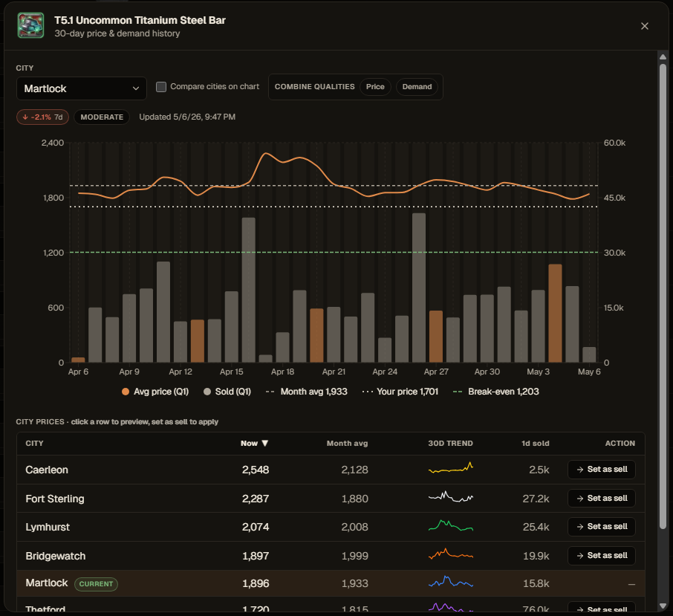Select the Bridgewatch row name
The image size is (673, 616).
pos(56,556)
